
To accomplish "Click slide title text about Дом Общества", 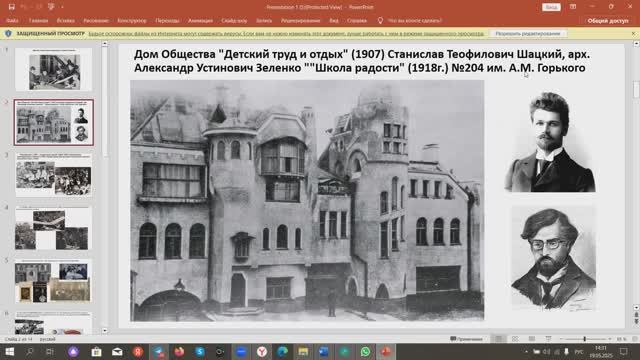I will coord(362,61).
